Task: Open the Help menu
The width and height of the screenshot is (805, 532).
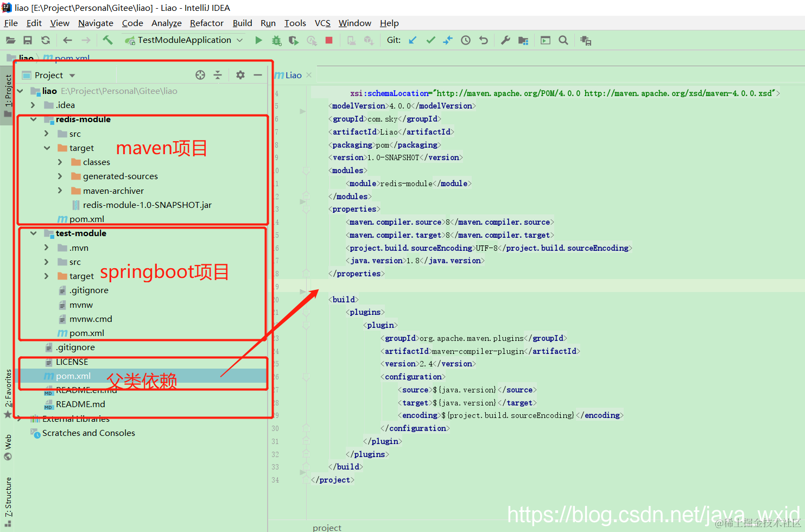Action: click(x=389, y=23)
